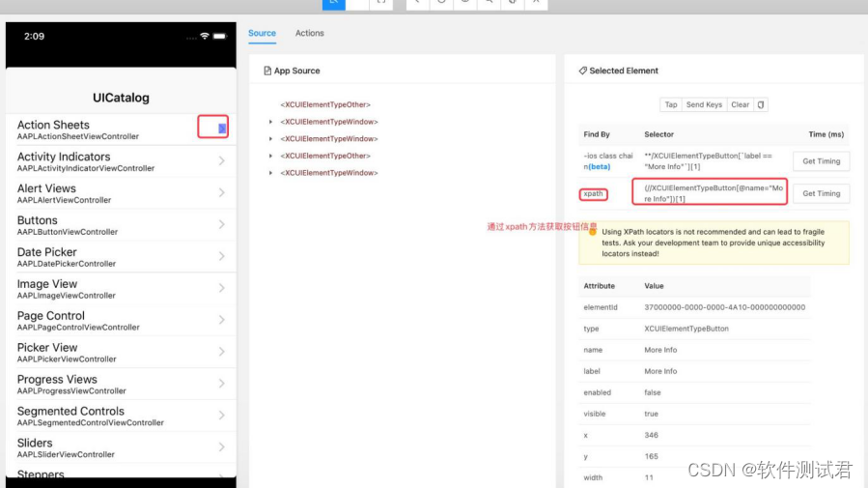Click the UICatalog navigation title
The height and width of the screenshot is (488, 868).
click(x=121, y=98)
